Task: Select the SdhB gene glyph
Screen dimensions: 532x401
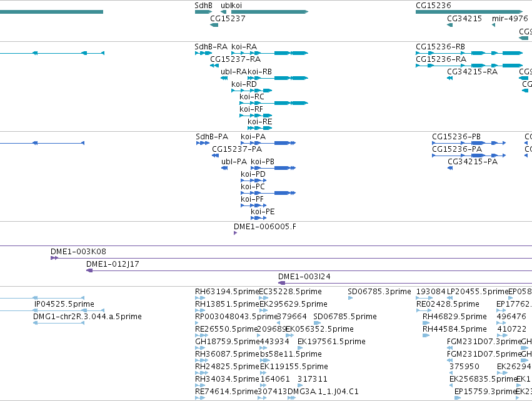Action: pyautogui.click(x=203, y=12)
